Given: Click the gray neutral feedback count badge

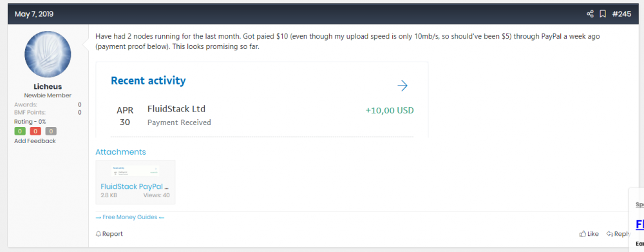Looking at the screenshot, I should [51, 131].
